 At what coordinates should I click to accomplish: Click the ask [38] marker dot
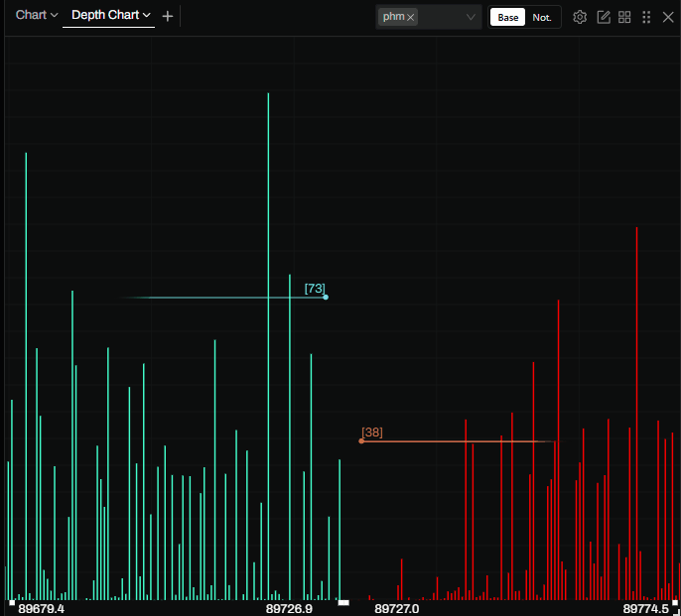pyautogui.click(x=361, y=441)
